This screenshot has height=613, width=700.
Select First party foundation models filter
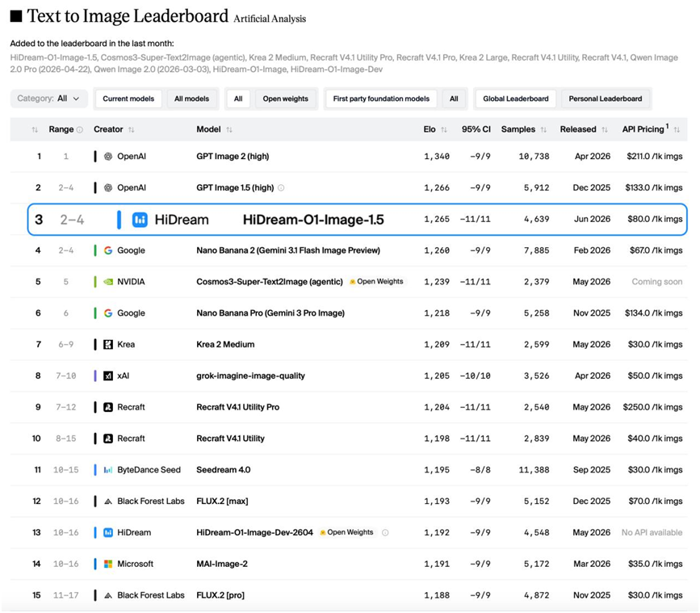(381, 99)
